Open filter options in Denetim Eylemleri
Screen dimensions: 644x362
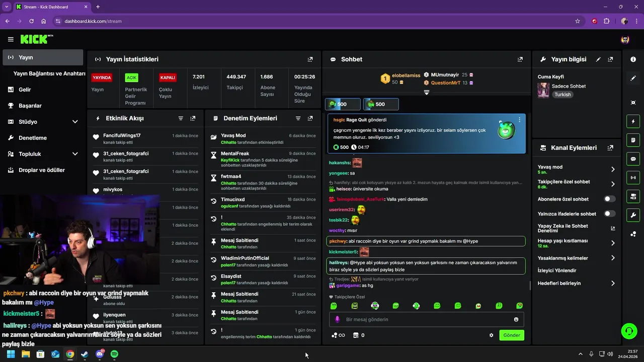click(298, 118)
